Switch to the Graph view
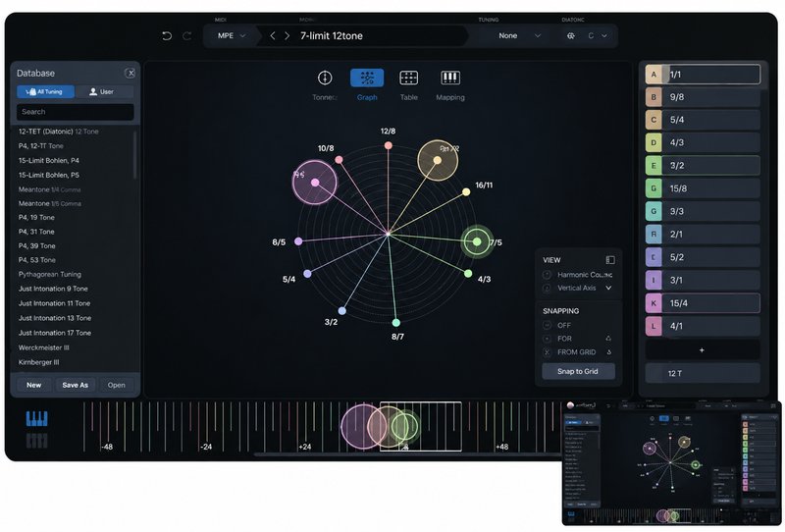This screenshot has width=785, height=532. click(x=367, y=78)
